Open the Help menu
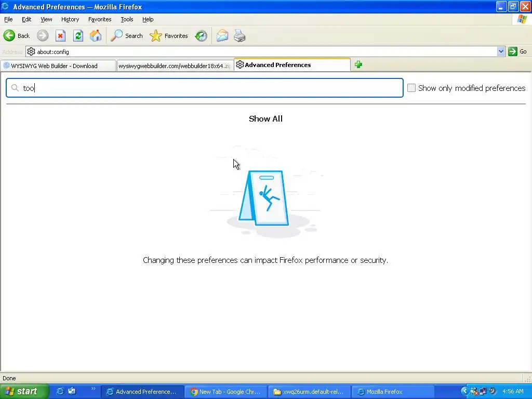532x399 pixels. (x=148, y=19)
